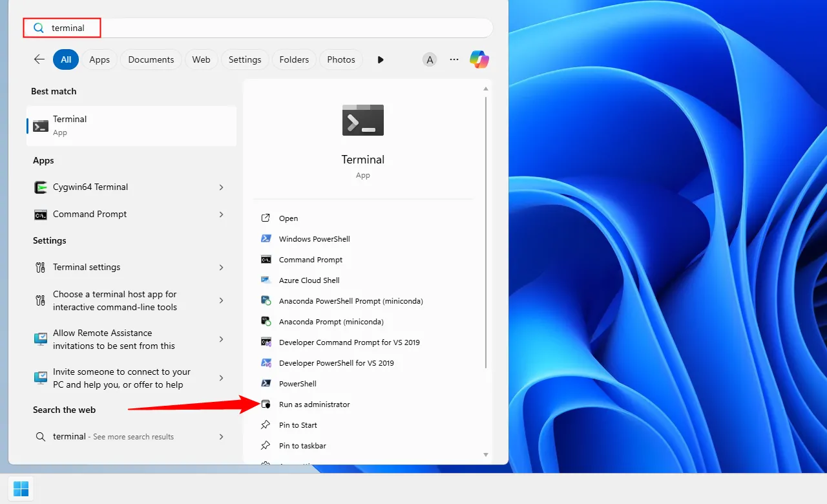Select Pin to taskbar for Terminal

pyautogui.click(x=302, y=445)
